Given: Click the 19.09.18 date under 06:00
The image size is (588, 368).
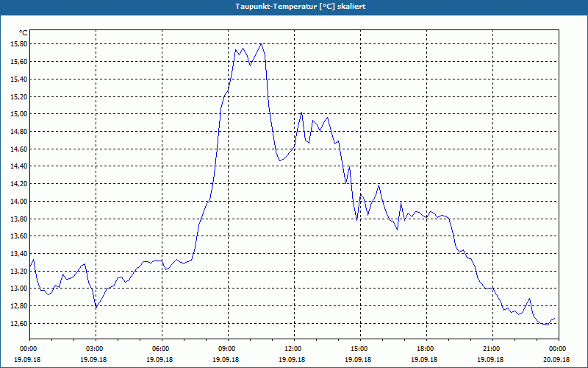Looking at the screenshot, I should [159, 359].
